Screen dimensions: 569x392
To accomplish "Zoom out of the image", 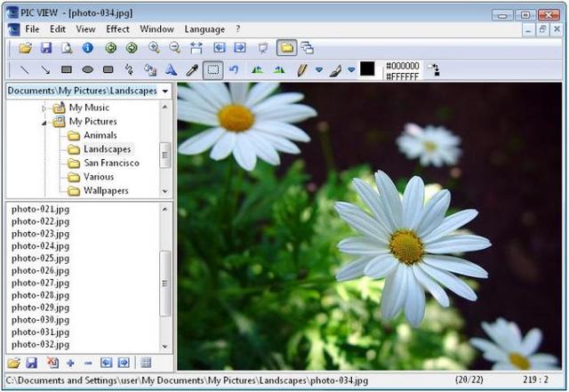I will 175,47.
